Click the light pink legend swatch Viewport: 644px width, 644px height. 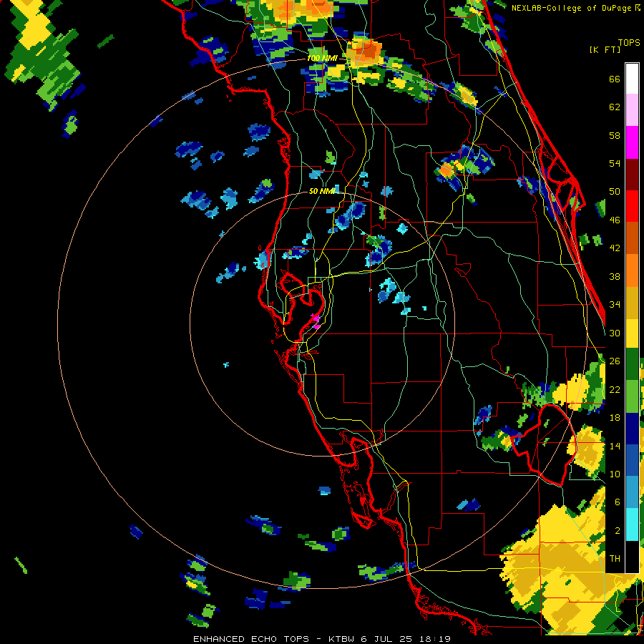pyautogui.click(x=632, y=109)
